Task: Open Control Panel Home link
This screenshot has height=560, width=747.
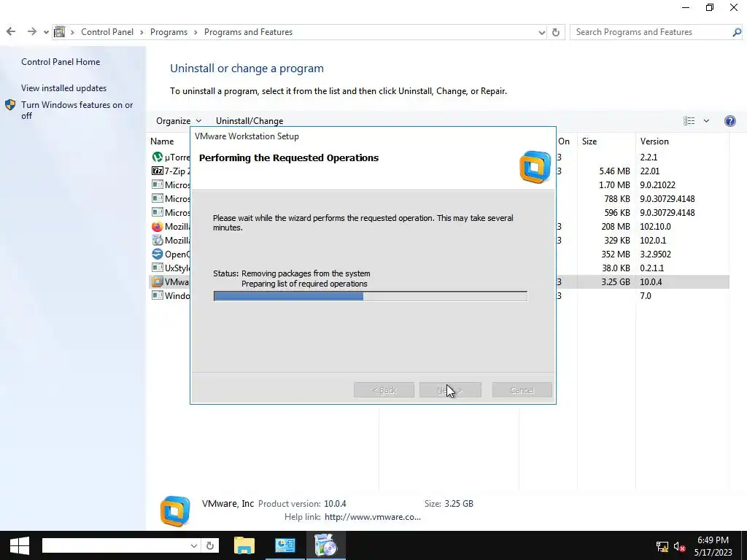Action: click(61, 62)
